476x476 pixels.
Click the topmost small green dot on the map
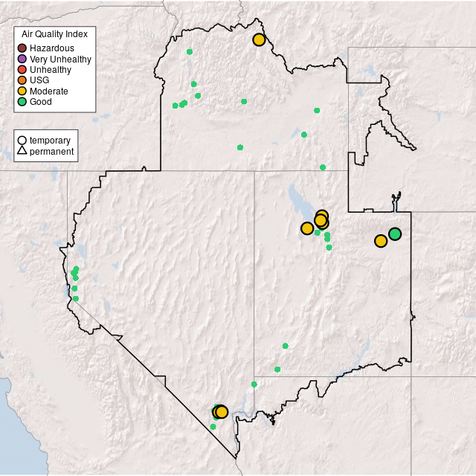(190, 51)
